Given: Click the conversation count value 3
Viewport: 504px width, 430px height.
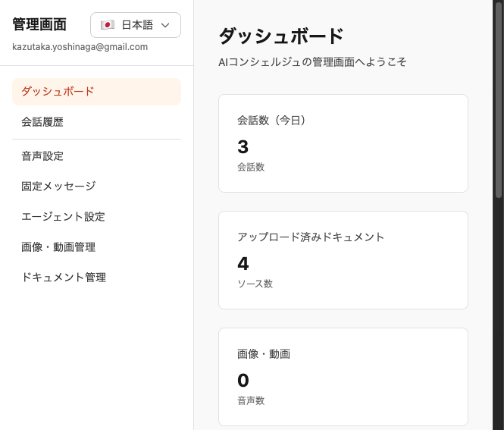Looking at the screenshot, I should [x=243, y=147].
